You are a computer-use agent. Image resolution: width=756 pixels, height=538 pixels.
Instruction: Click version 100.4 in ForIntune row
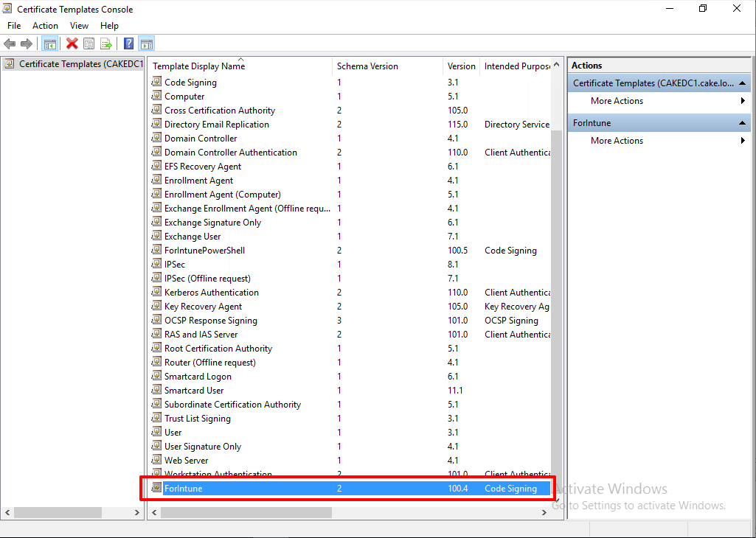point(457,488)
